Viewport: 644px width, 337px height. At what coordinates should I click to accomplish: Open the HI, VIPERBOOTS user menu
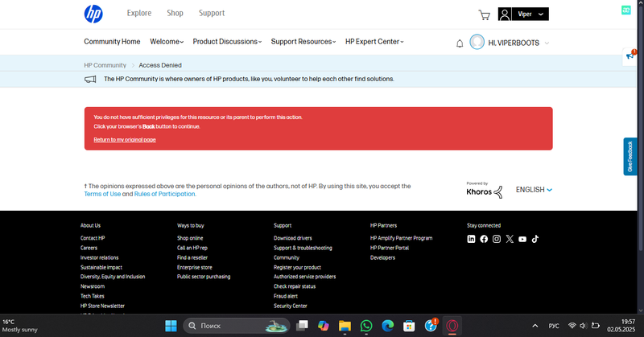[x=510, y=43]
